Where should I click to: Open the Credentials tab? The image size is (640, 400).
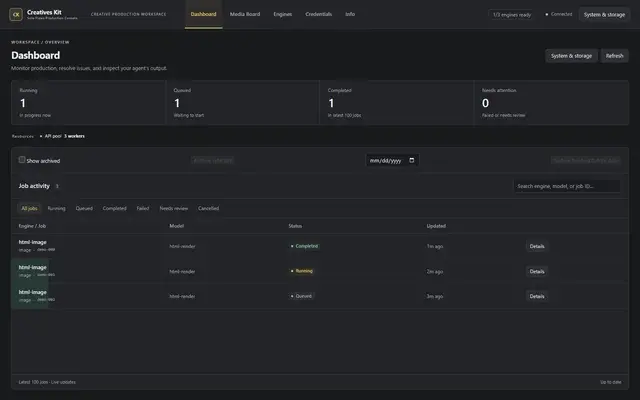point(318,14)
